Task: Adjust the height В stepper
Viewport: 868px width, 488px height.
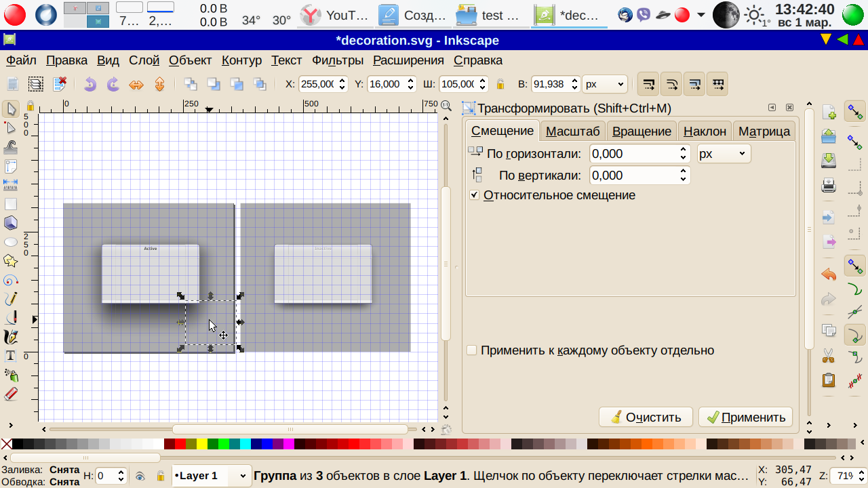Action: tap(575, 84)
